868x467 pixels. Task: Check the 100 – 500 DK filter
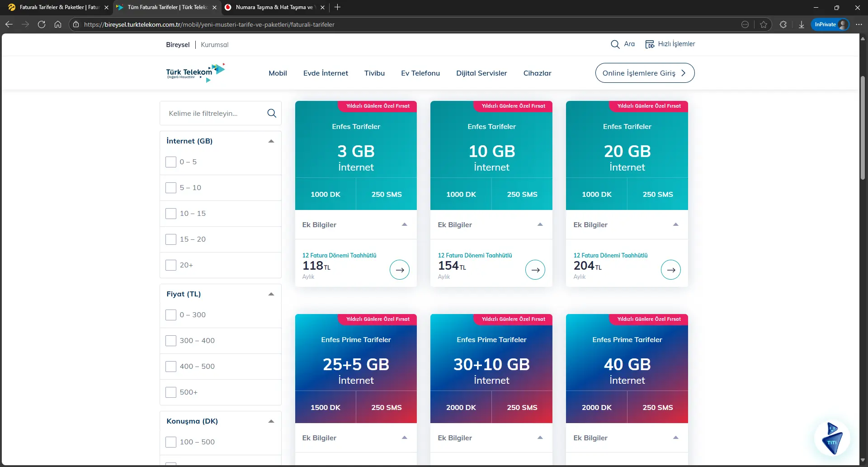click(171, 442)
